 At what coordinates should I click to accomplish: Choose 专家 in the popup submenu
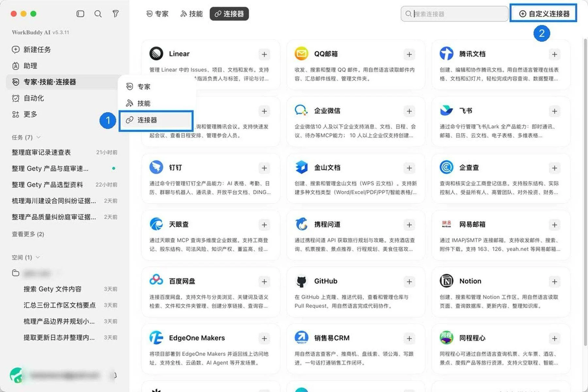[156, 87]
